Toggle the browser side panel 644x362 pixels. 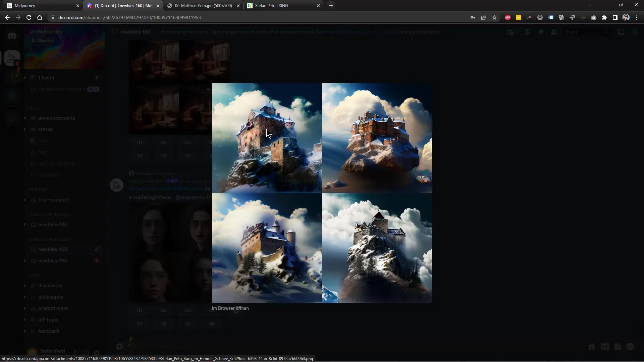[x=615, y=17]
